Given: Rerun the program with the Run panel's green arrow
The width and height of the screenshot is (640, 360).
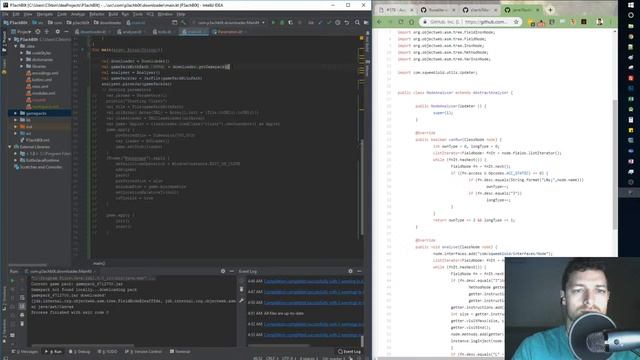Looking at the screenshot, I should 12,281.
